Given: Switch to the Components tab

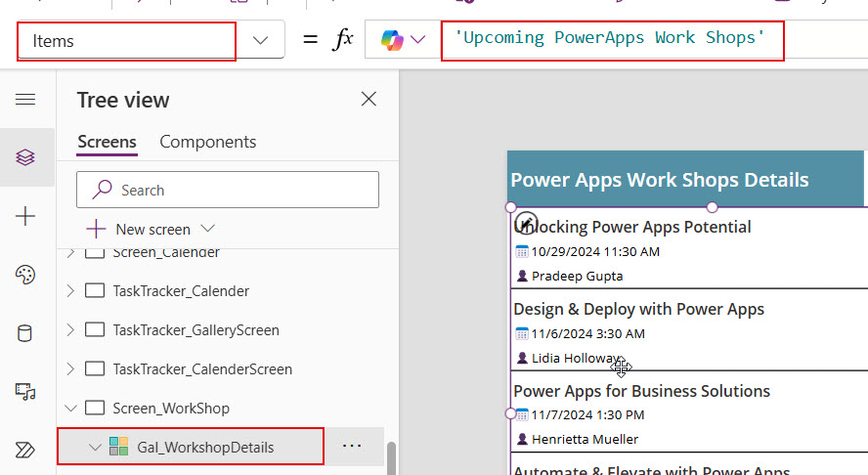Looking at the screenshot, I should pyautogui.click(x=207, y=142).
